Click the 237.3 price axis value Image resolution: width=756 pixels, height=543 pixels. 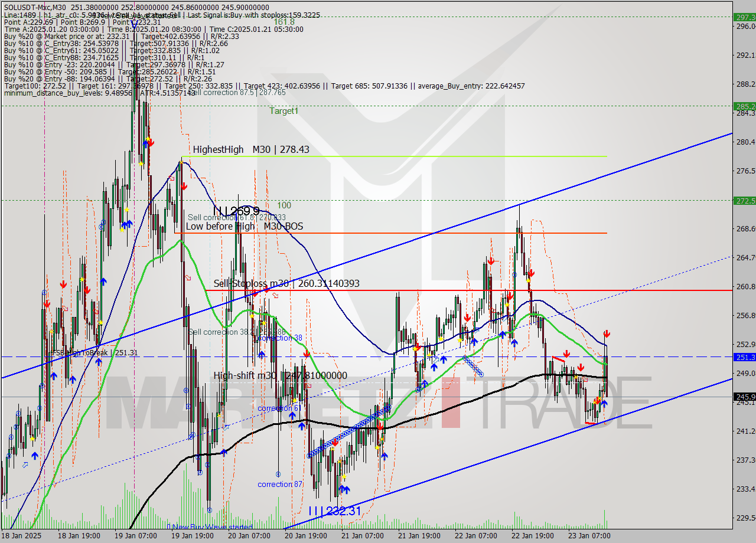point(745,460)
